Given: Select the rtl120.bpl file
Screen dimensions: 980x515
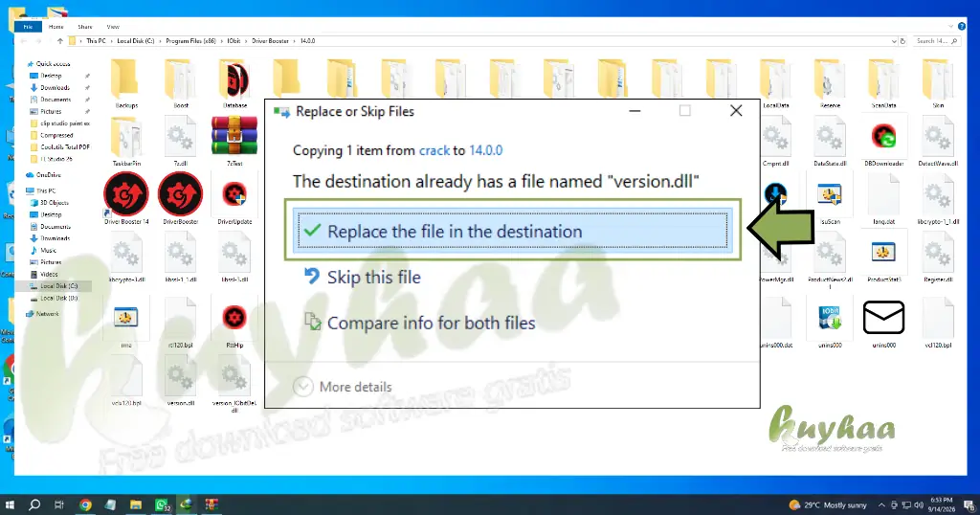Looking at the screenshot, I should (181, 324).
